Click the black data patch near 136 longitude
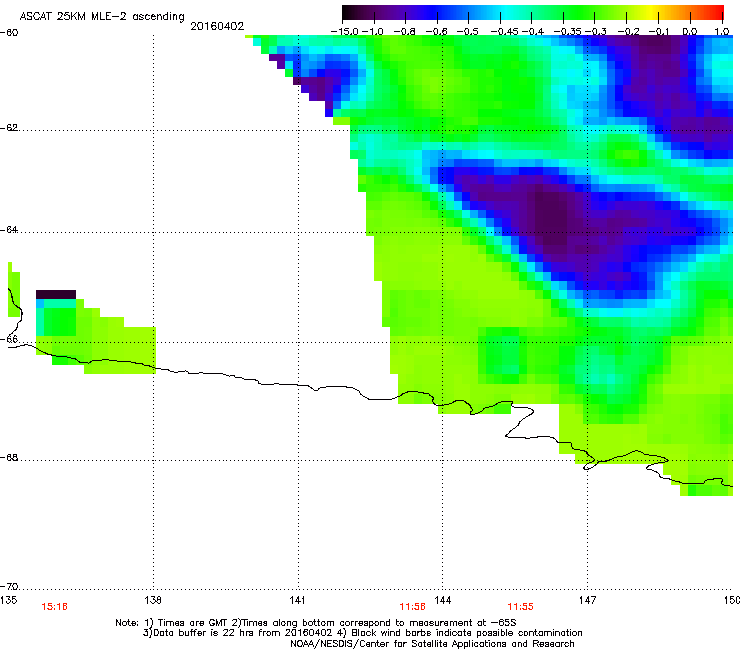The width and height of the screenshot is (740, 650). pyautogui.click(x=56, y=295)
